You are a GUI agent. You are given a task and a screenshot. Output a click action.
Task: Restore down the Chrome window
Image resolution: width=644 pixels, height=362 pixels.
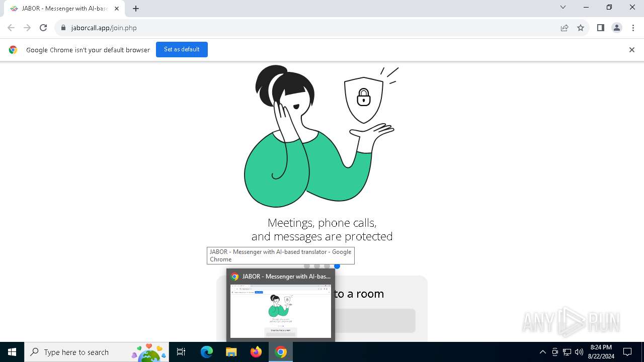pyautogui.click(x=609, y=7)
